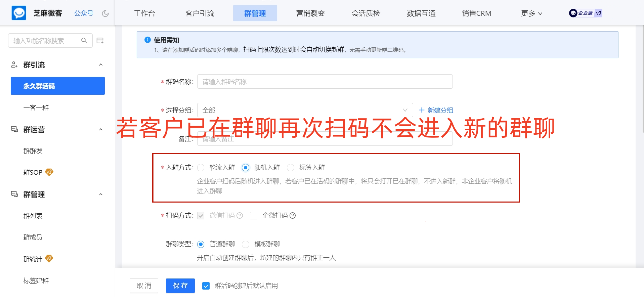Image resolution: width=644 pixels, height=302 pixels.
Task: Collapse the 群引流 section
Action: pos(101,64)
